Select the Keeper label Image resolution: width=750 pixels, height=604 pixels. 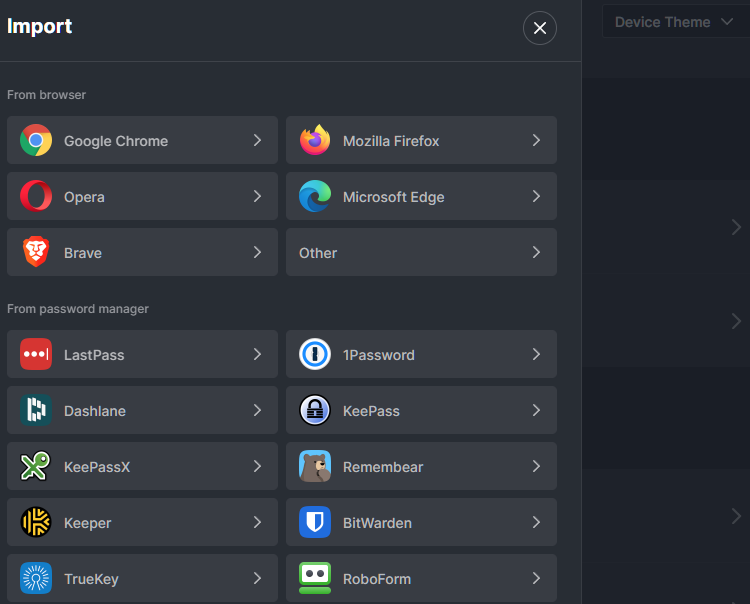(88, 523)
